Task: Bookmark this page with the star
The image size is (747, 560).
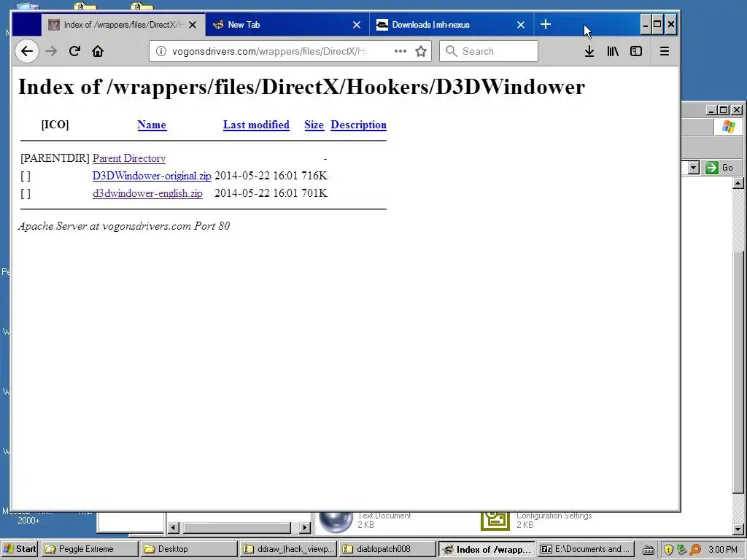Action: pos(421,51)
